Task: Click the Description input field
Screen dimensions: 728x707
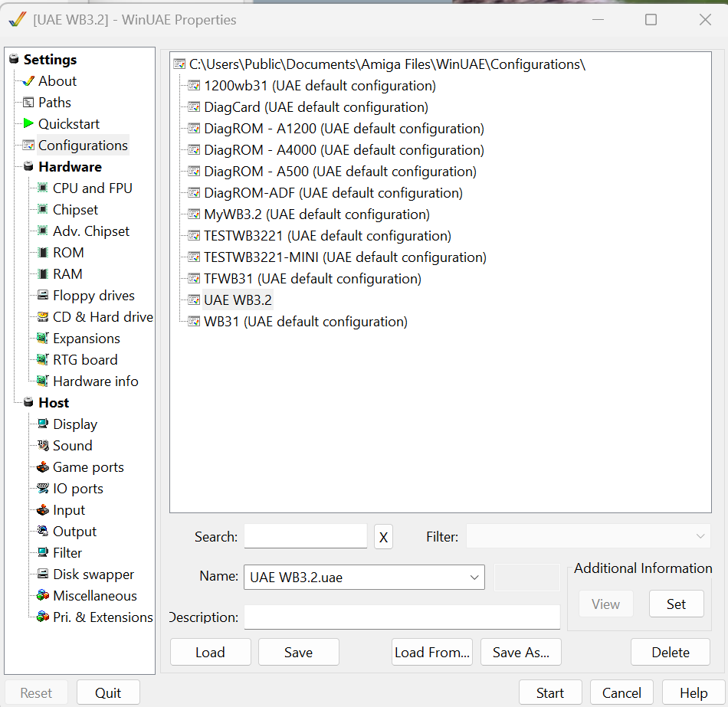Action: 402,617
